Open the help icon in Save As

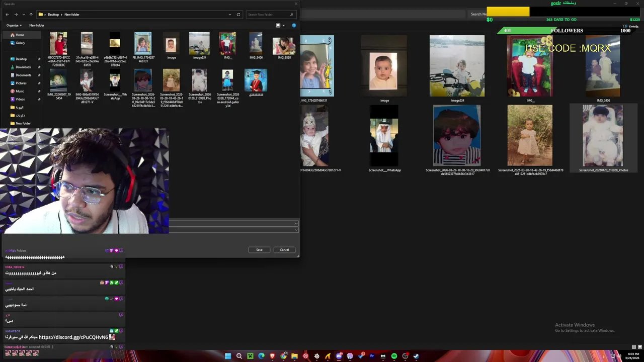coord(294,25)
